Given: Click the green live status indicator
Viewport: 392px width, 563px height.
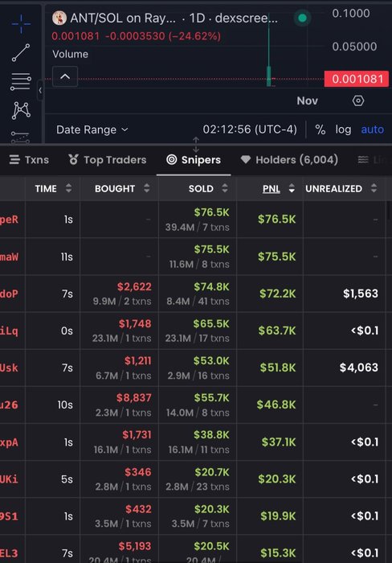Looking at the screenshot, I should coord(302,18).
